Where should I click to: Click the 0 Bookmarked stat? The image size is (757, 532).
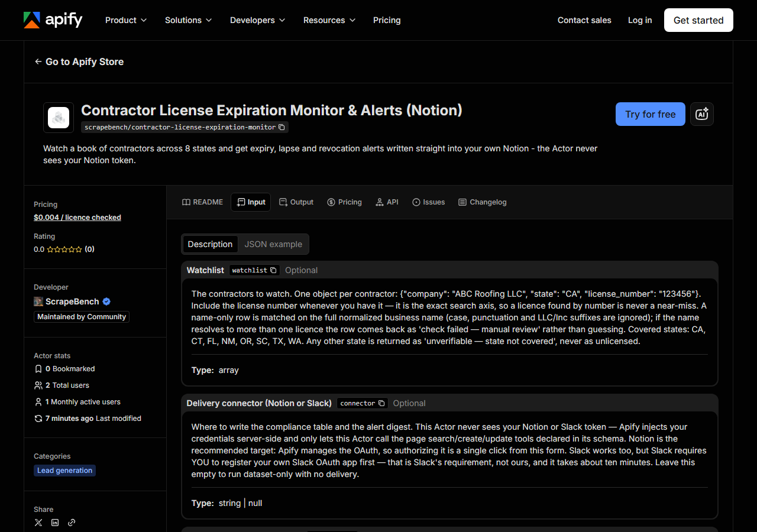[64, 369]
